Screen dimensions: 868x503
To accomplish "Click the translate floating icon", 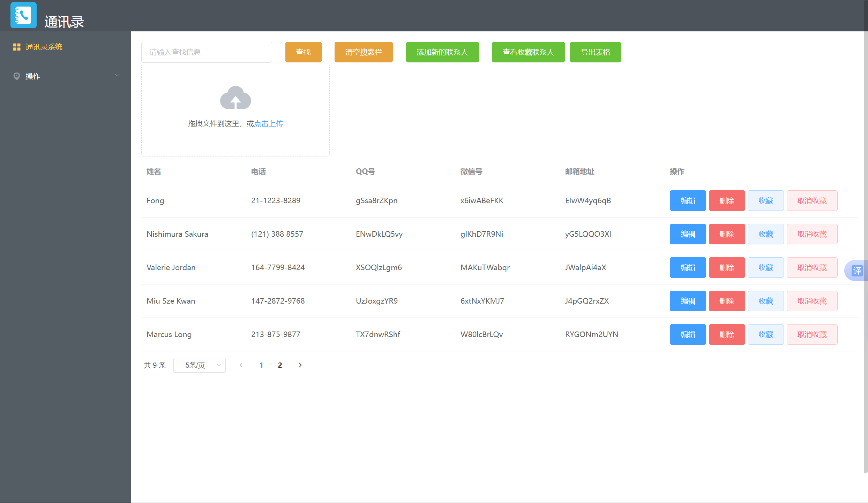I will click(x=857, y=270).
